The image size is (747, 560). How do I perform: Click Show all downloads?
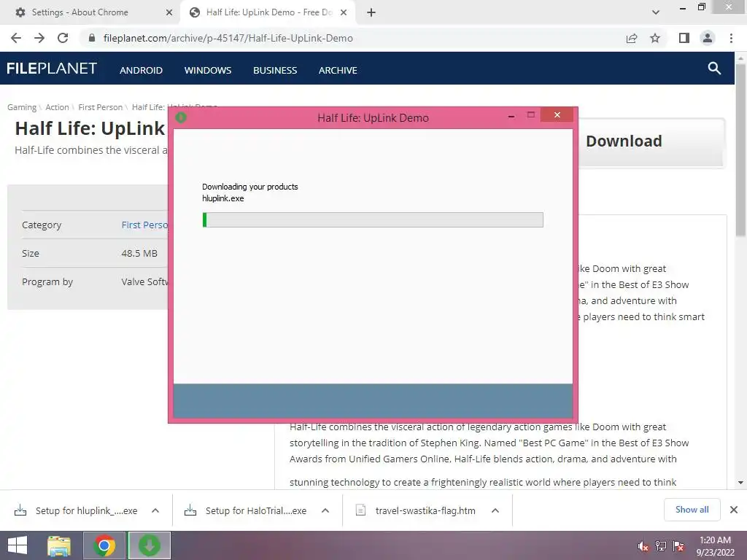(692, 510)
